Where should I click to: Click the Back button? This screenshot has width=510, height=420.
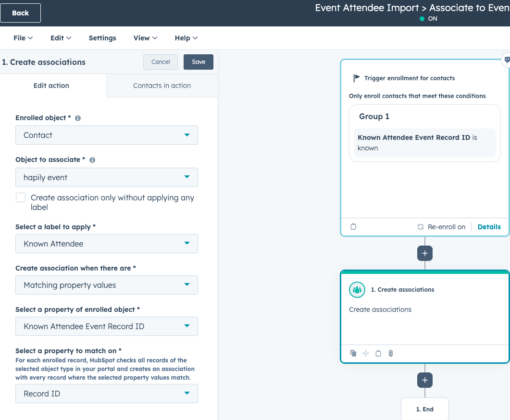coord(20,13)
